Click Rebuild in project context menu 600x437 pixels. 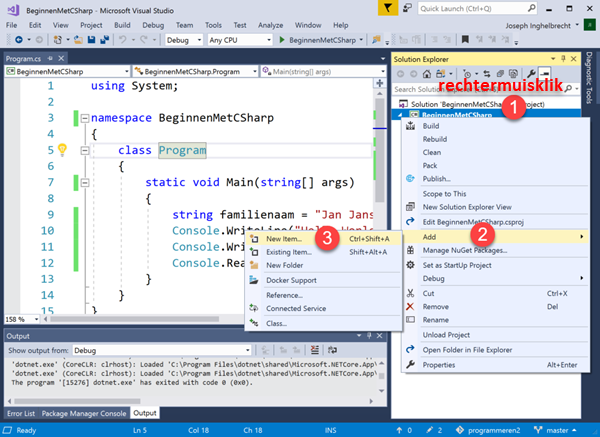(496, 139)
